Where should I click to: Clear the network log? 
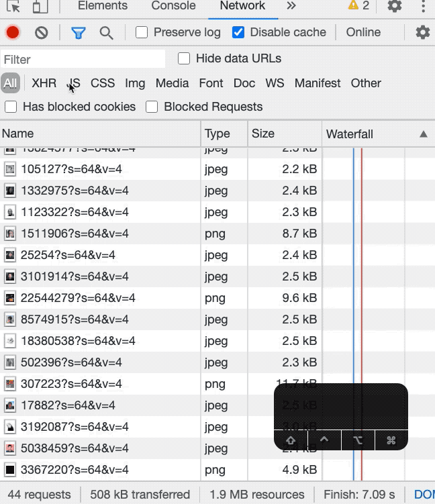[x=42, y=32]
